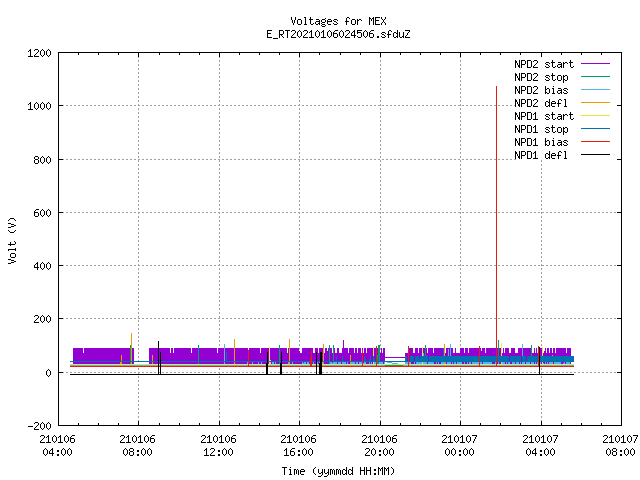Click the x-axis tick 210107 04:00

click(x=540, y=445)
